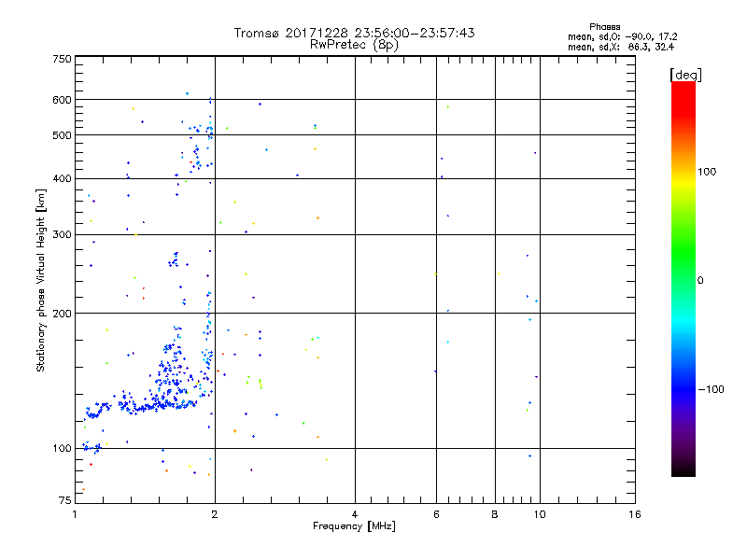This screenshot has height=560, width=747.
Task: Click y-axis tick label "750"
Action: coord(62,59)
